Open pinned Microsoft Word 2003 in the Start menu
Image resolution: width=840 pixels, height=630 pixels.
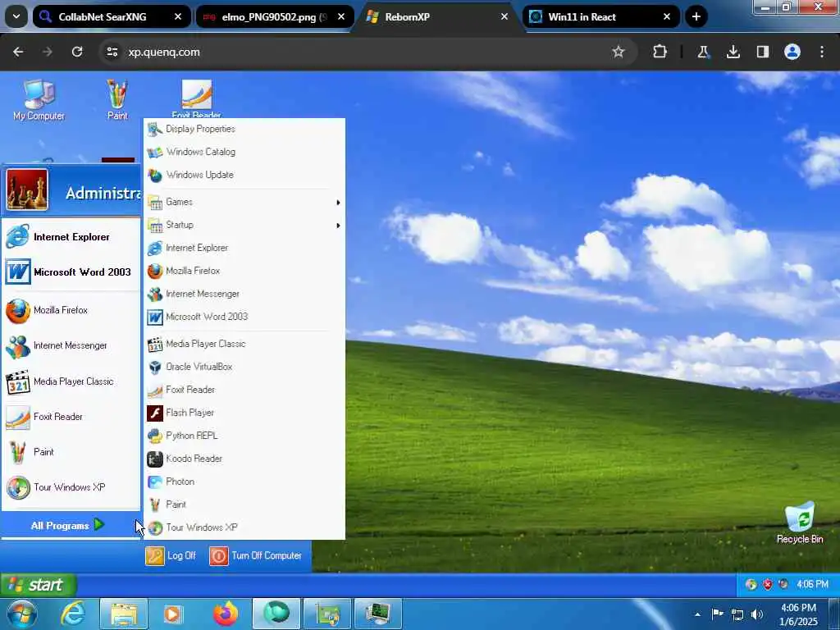coord(71,272)
